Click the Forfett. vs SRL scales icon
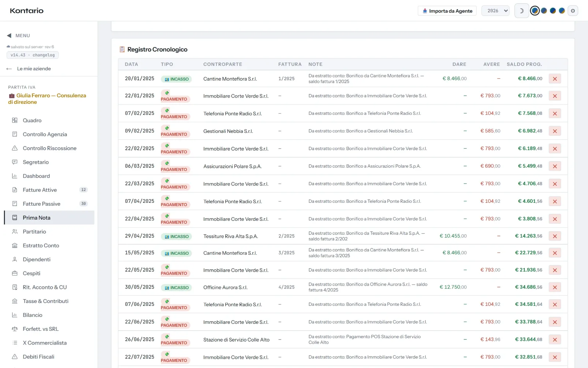This screenshot has height=368, width=588. (15, 329)
